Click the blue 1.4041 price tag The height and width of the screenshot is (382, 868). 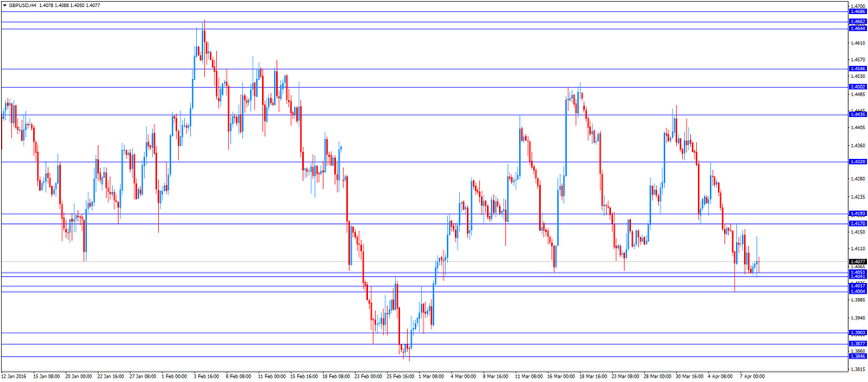point(858,276)
